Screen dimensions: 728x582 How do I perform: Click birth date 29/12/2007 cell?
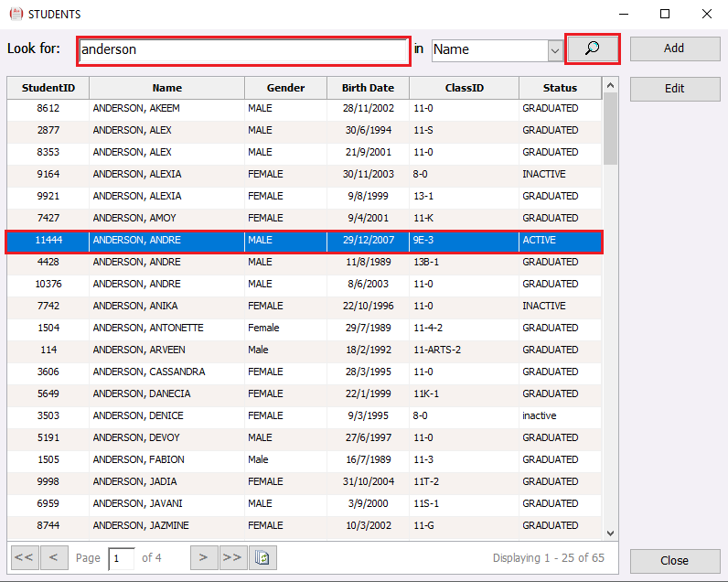(x=369, y=240)
